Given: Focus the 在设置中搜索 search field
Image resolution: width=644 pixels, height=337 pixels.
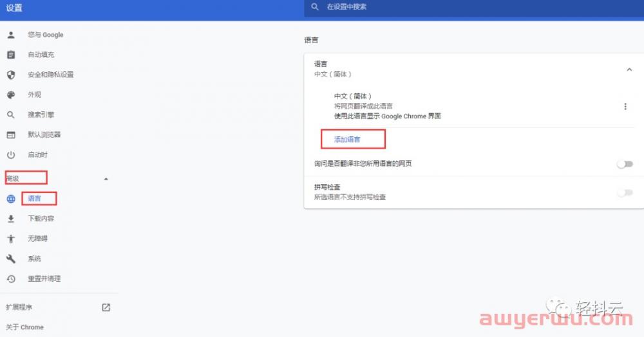Looking at the screenshot, I should (474, 7).
